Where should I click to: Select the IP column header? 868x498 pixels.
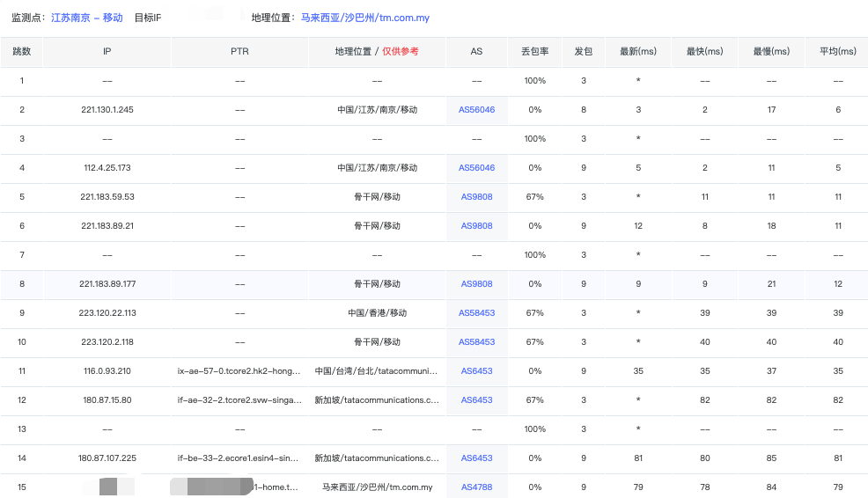pos(107,51)
